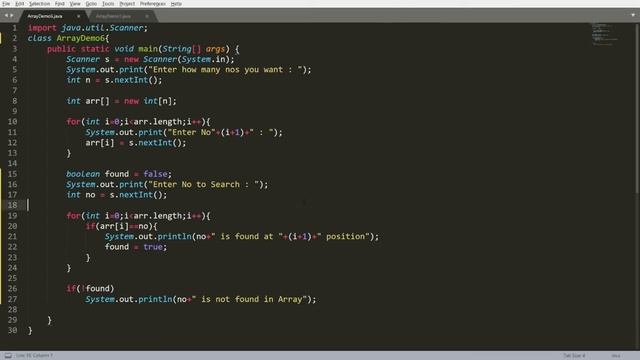This screenshot has width=640, height=360.
Task: Click " is not found in Array" string
Action: click(249, 299)
